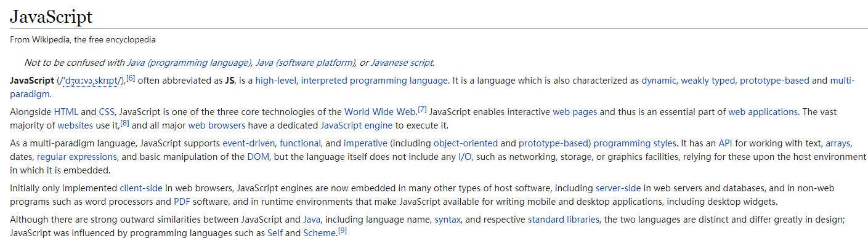Follow the event-driven link
Screen dimensions: 868x238
248,143
